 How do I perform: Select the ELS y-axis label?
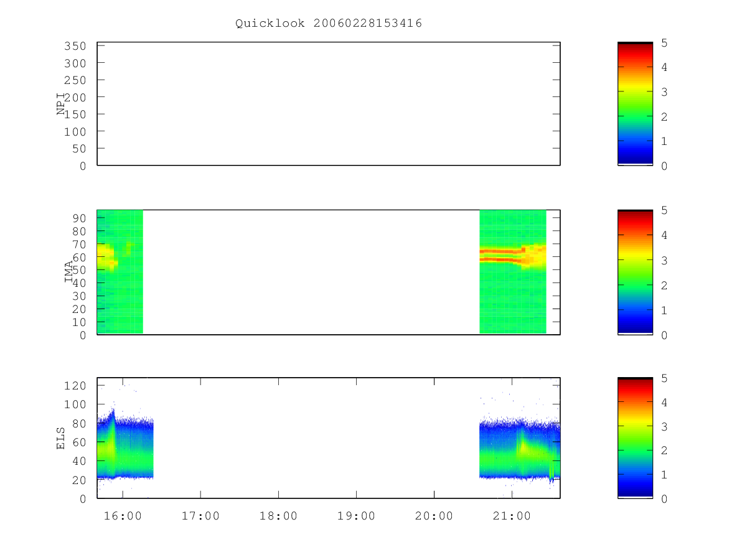(x=62, y=438)
